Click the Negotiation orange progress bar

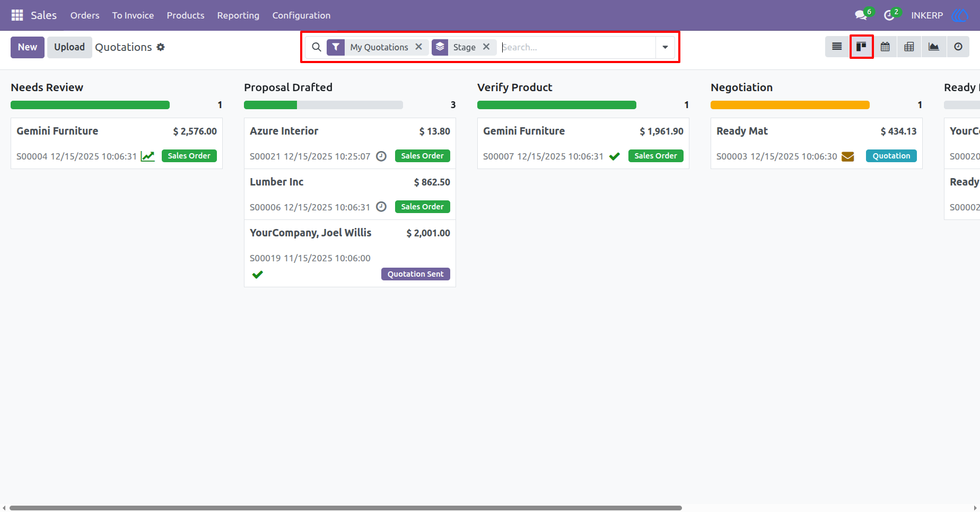tap(790, 105)
